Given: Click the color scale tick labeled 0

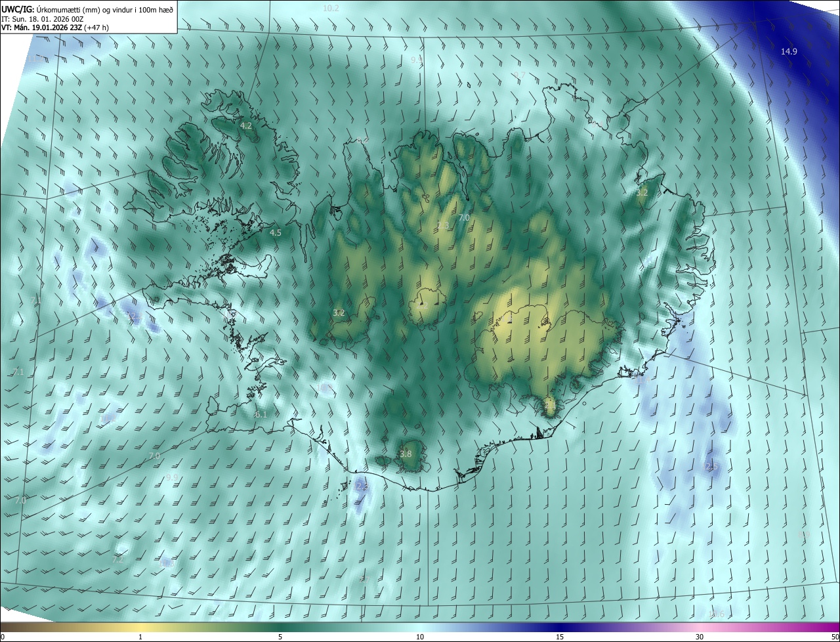Looking at the screenshot, I should [3, 637].
